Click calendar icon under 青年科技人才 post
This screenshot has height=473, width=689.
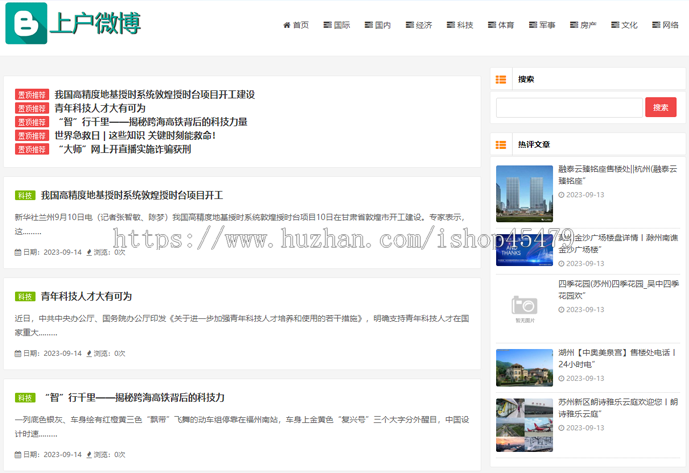pyautogui.click(x=18, y=353)
